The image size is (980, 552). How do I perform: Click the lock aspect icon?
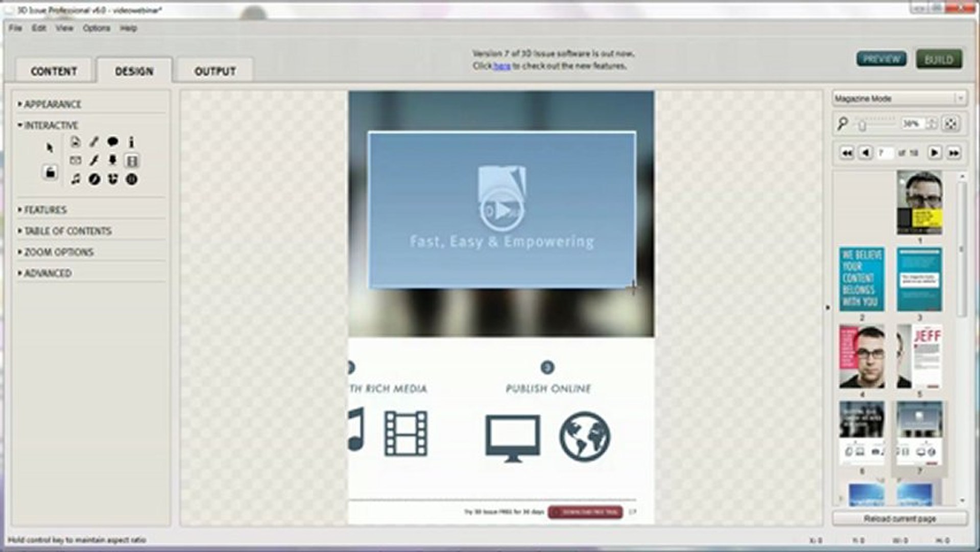pos(51,174)
